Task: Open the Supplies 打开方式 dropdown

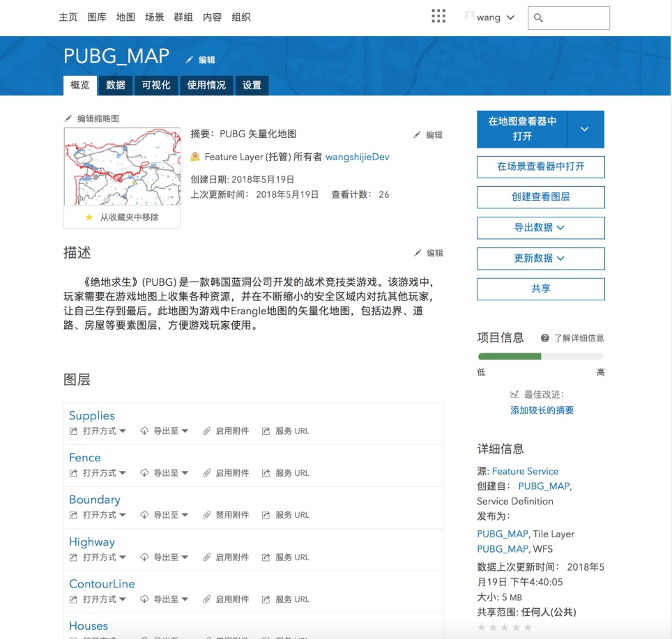Action: 104,431
